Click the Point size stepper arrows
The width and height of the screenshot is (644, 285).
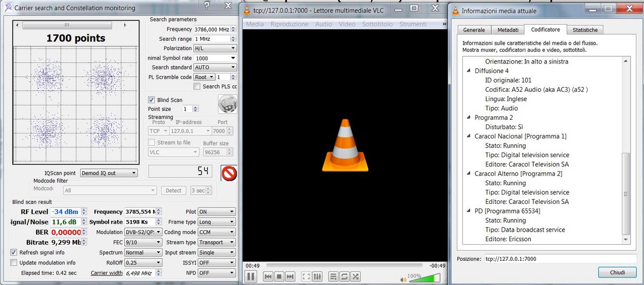tap(196, 109)
